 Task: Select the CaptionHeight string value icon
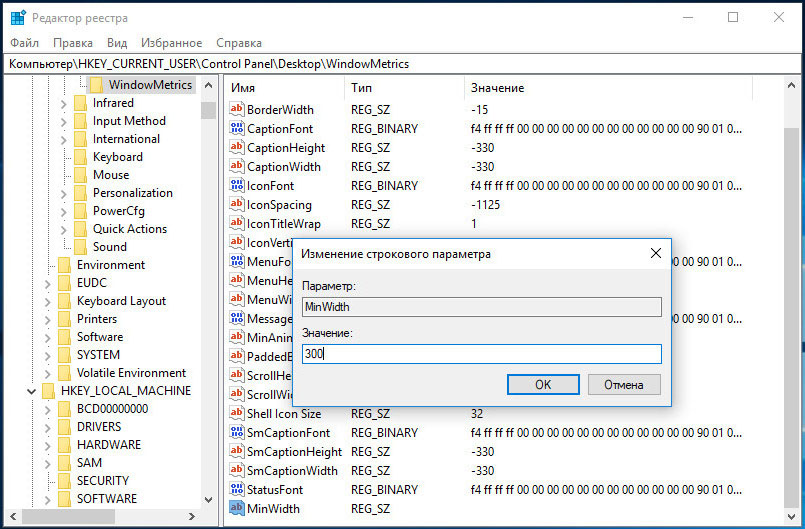click(x=236, y=147)
